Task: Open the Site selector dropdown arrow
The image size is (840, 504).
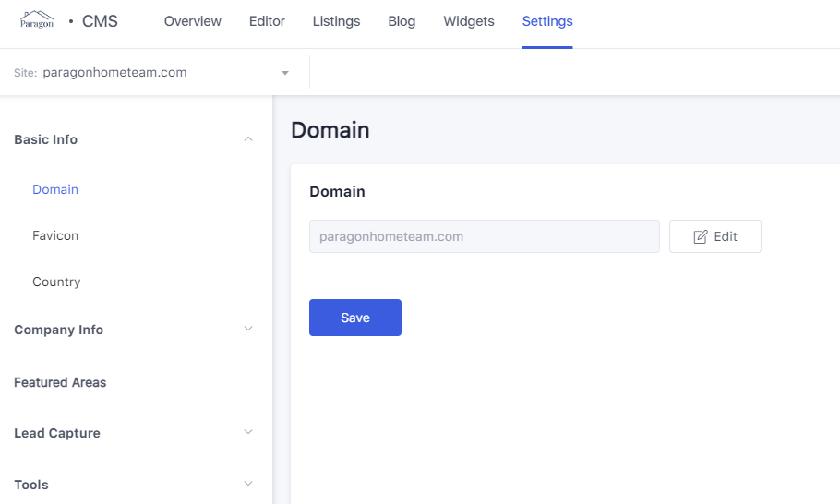Action: [285, 73]
